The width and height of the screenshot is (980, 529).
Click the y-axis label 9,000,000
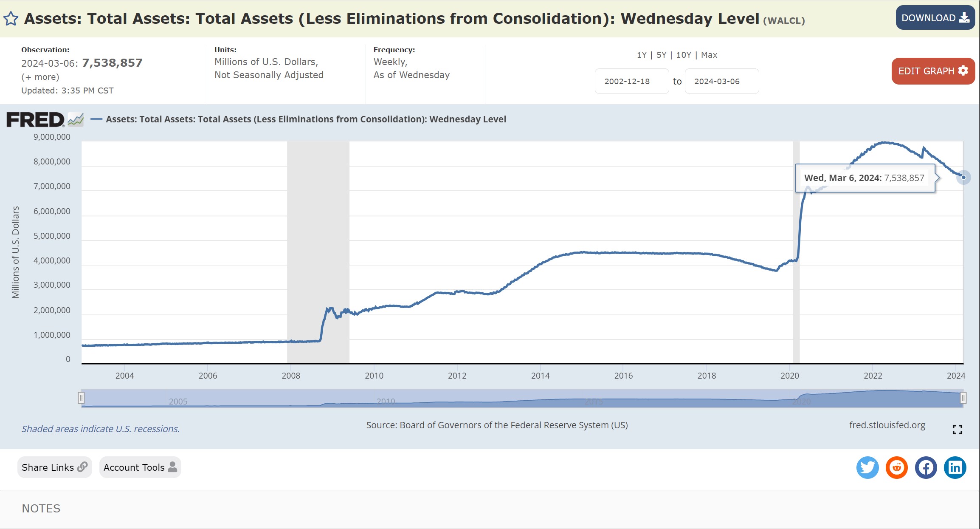[52, 137]
